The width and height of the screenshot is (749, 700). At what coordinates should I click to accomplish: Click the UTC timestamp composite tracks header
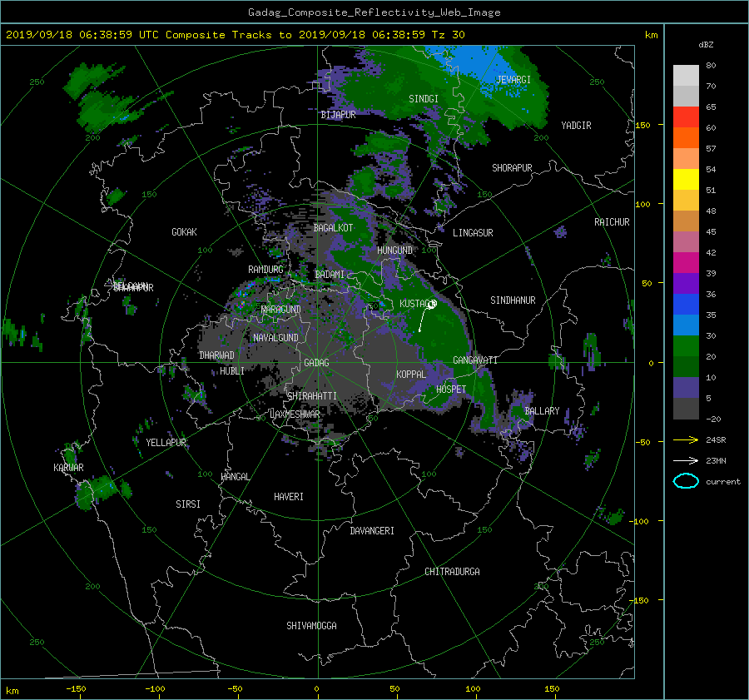click(x=235, y=35)
